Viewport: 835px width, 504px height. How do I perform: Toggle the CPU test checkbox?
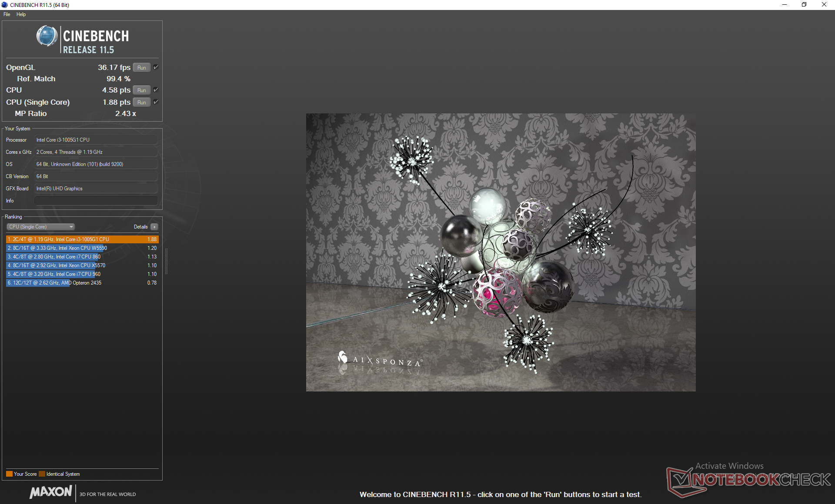coord(156,90)
